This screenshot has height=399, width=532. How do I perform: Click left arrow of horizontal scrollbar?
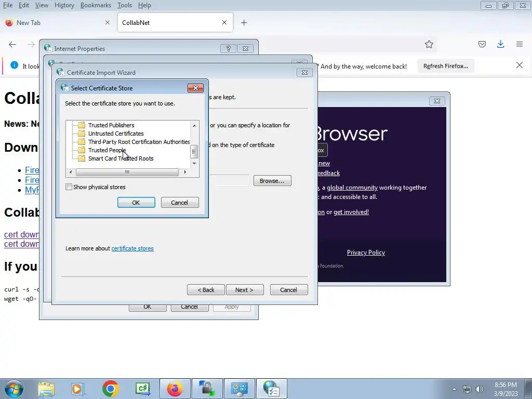71,172
